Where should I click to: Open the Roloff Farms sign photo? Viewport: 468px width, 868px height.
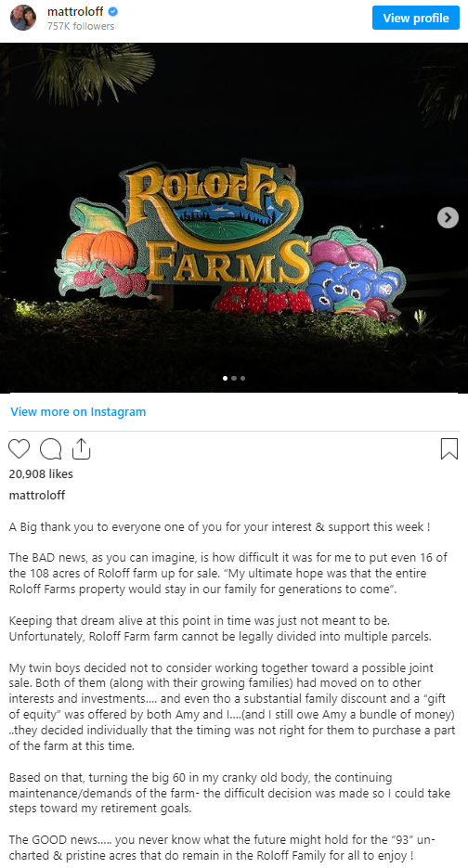[x=234, y=217]
